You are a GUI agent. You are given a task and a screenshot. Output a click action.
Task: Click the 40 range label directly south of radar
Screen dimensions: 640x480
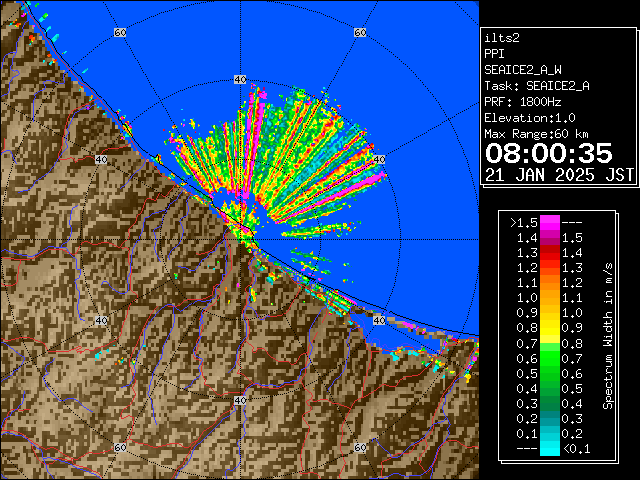click(x=240, y=400)
